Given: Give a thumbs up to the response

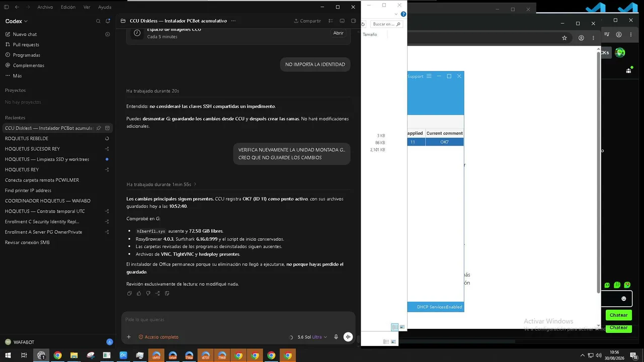Looking at the screenshot, I should pos(139,294).
